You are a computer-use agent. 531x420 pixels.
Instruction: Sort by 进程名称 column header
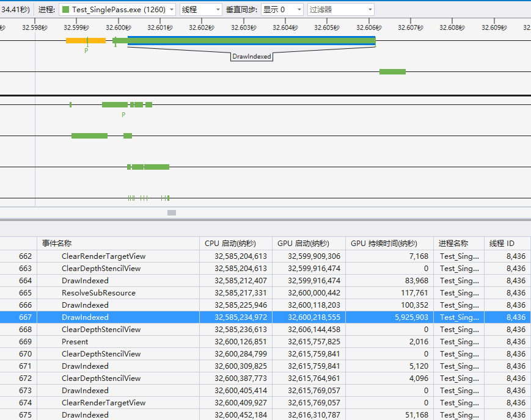(x=459, y=244)
